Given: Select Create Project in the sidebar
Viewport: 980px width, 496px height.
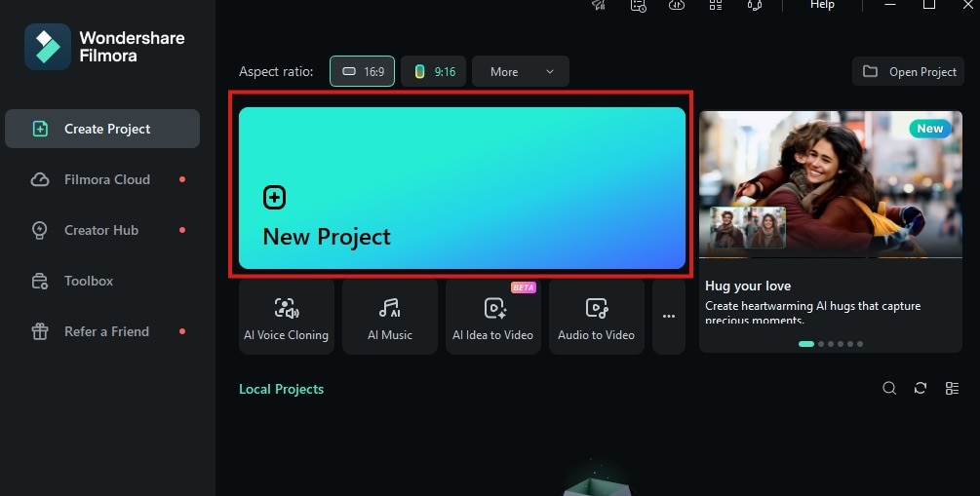Looking at the screenshot, I should [102, 129].
